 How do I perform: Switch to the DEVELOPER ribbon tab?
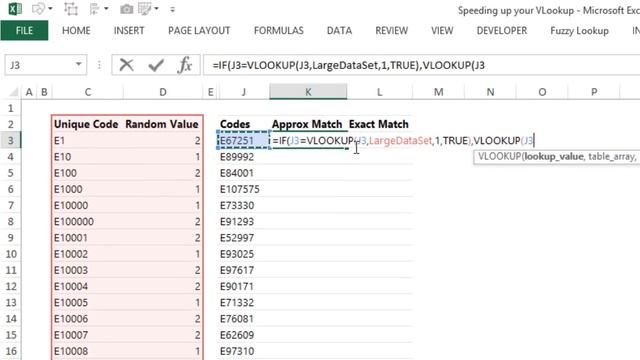tap(502, 31)
